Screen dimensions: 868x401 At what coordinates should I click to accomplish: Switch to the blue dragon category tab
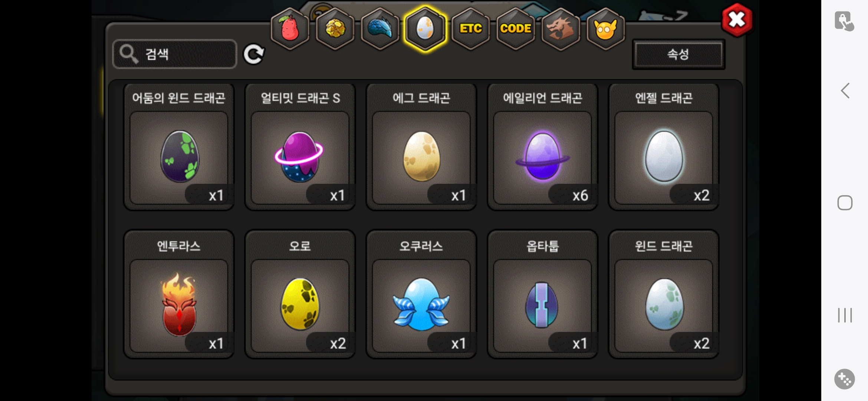tap(380, 28)
